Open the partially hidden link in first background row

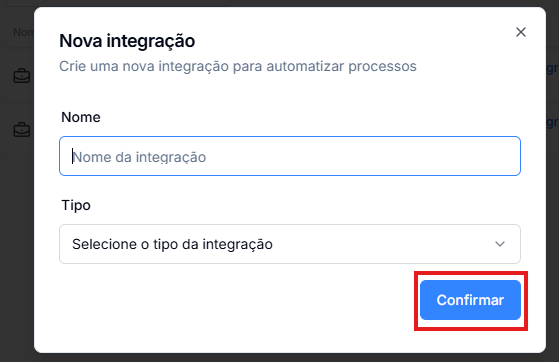[552, 68]
